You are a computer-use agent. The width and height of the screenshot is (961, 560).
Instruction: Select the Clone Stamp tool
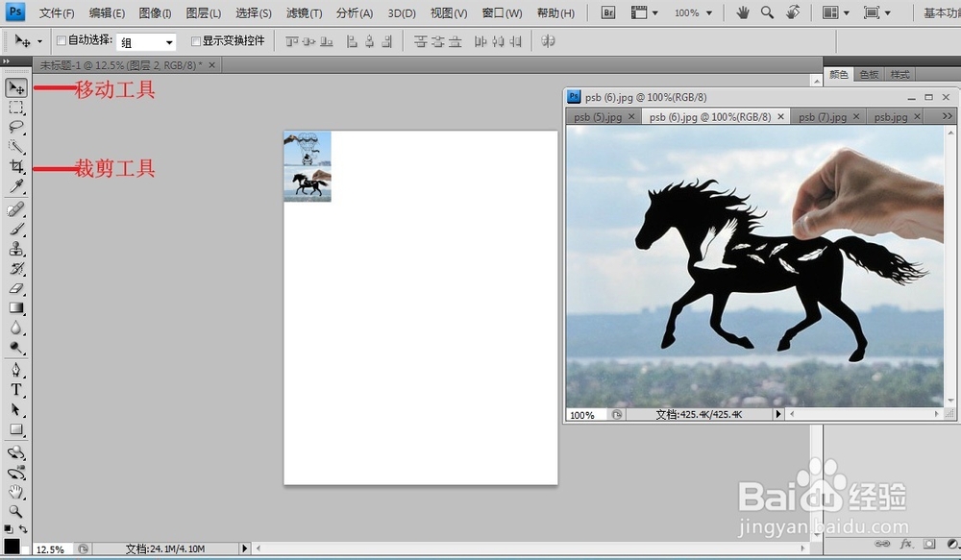(16, 249)
